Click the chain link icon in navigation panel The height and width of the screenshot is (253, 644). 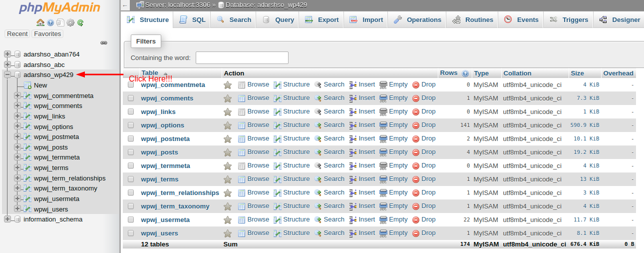104,43
